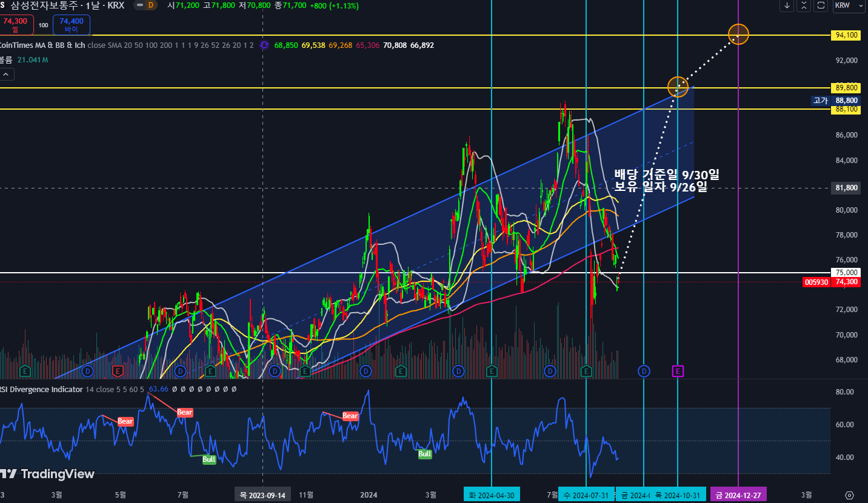
Task: Click the blue D dividend marker near October
Action: [x=644, y=370]
